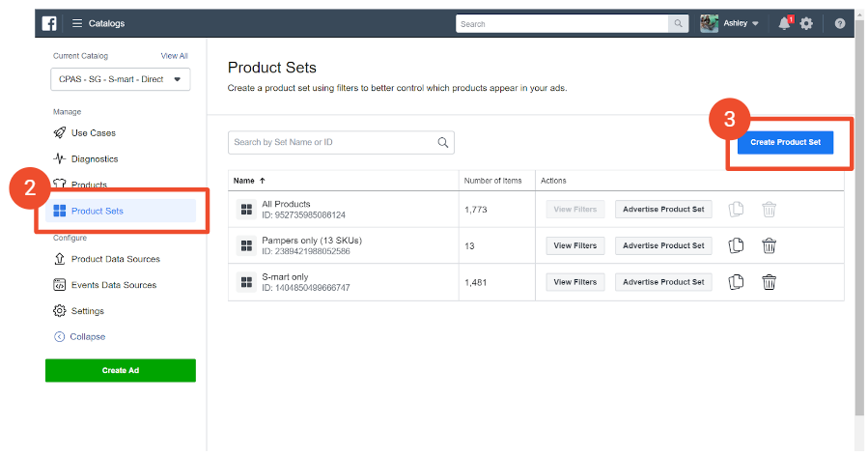Duplicate the Pampers only product set
Screen dimensions: 868x456
737,245
